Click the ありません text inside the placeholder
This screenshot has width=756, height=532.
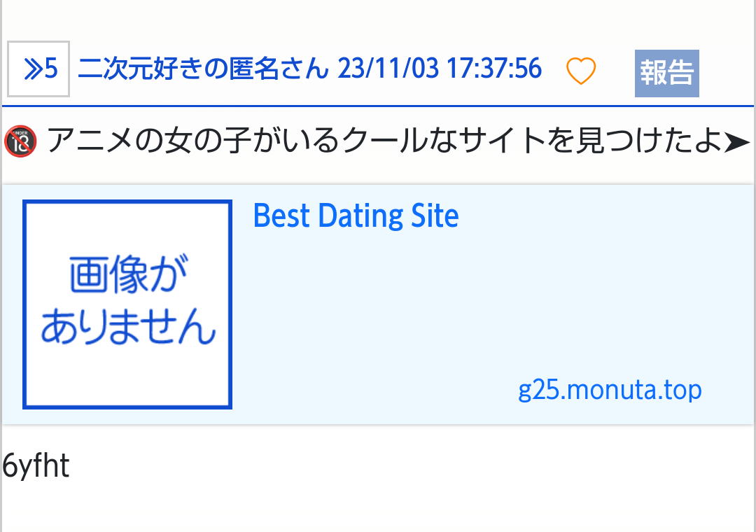click(127, 328)
